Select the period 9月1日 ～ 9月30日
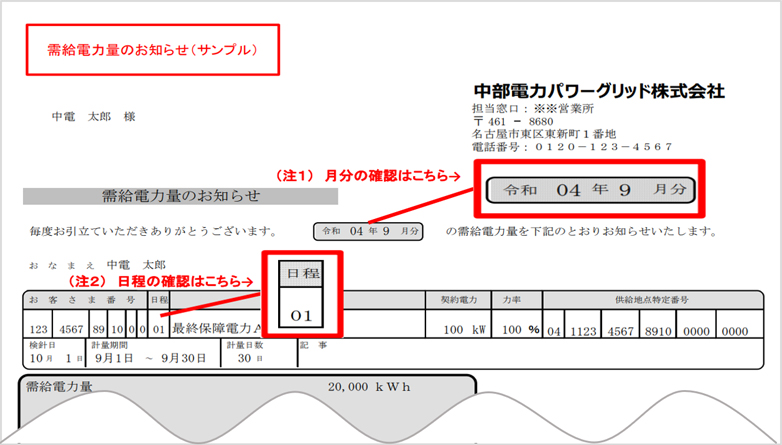 pyautogui.click(x=150, y=358)
